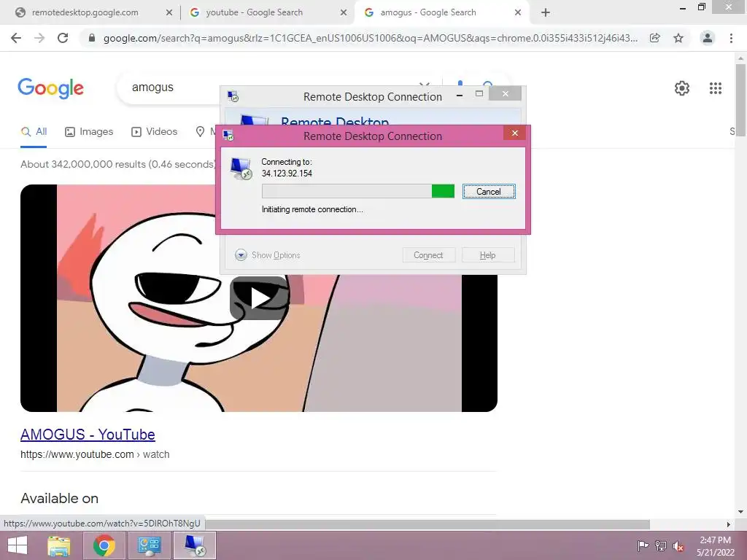Open the Chrome profile avatar
Screen dimensions: 747x560
[x=708, y=38]
